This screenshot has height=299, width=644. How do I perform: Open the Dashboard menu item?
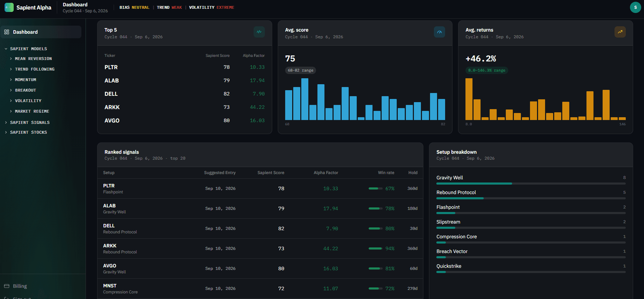coord(41,32)
